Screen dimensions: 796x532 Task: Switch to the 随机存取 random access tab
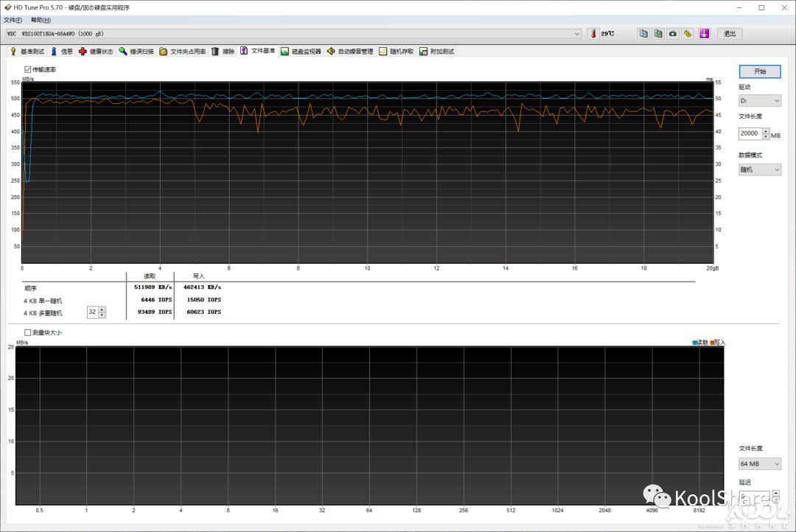[x=396, y=52]
